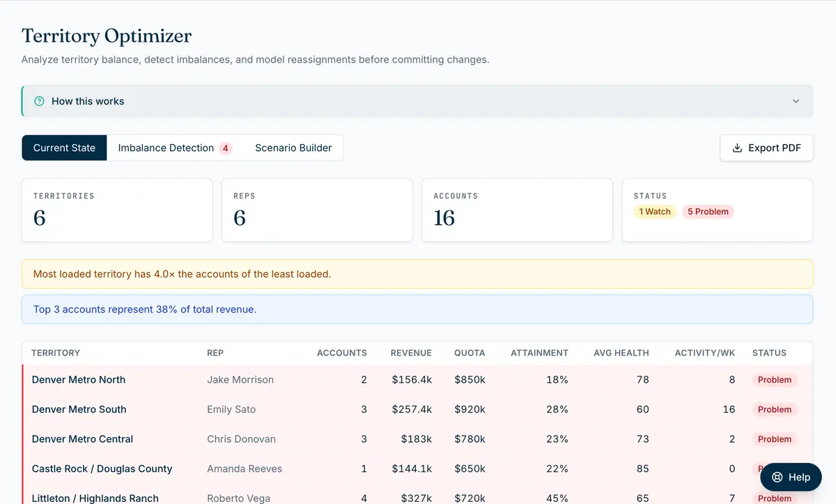Click the Problem badge for Denver Metro South
This screenshot has width=836, height=504.
click(775, 409)
